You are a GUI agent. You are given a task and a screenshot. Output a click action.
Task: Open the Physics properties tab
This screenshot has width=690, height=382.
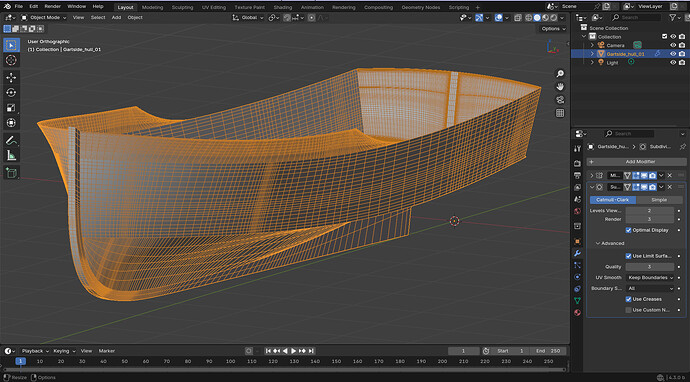point(578,277)
